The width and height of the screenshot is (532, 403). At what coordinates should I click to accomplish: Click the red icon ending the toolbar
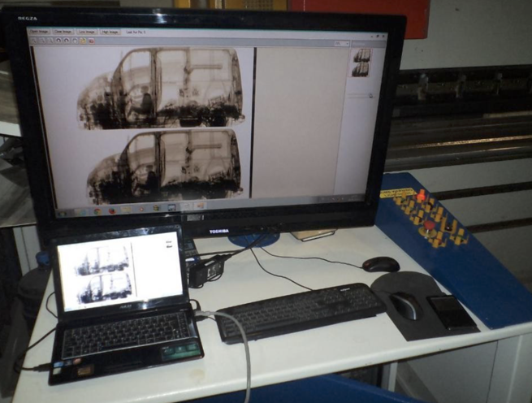(91, 41)
